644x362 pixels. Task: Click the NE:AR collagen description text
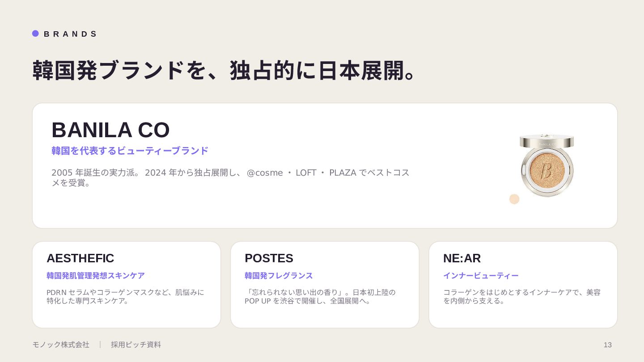tap(522, 296)
